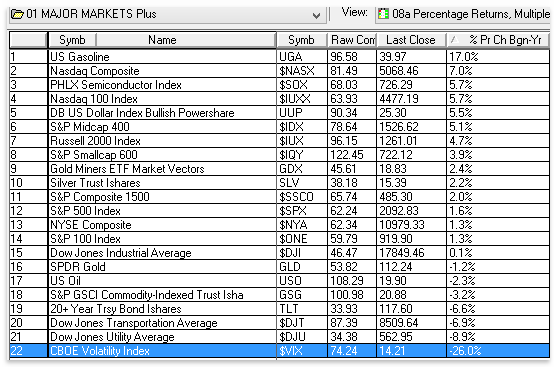Select the Nasdaq Composite row
This screenshot has height=367, width=557.
click(279, 71)
